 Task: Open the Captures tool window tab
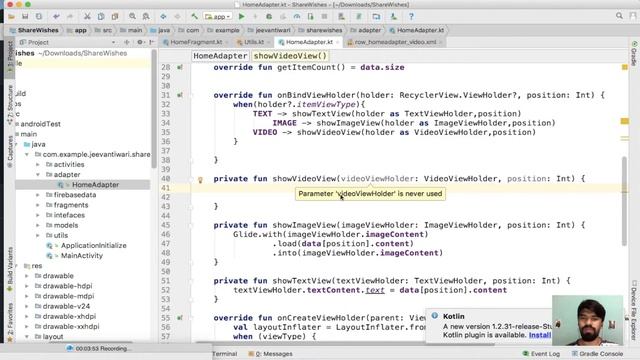10,152
